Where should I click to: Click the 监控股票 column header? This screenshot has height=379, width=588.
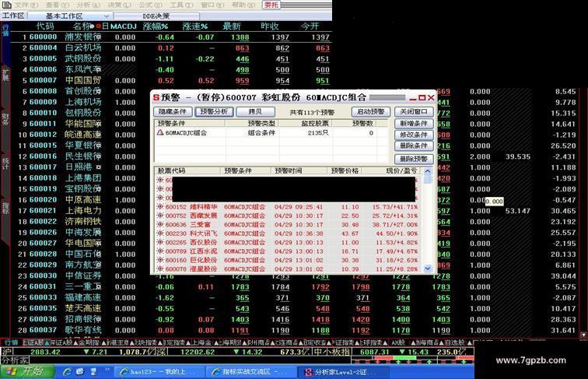coord(315,123)
